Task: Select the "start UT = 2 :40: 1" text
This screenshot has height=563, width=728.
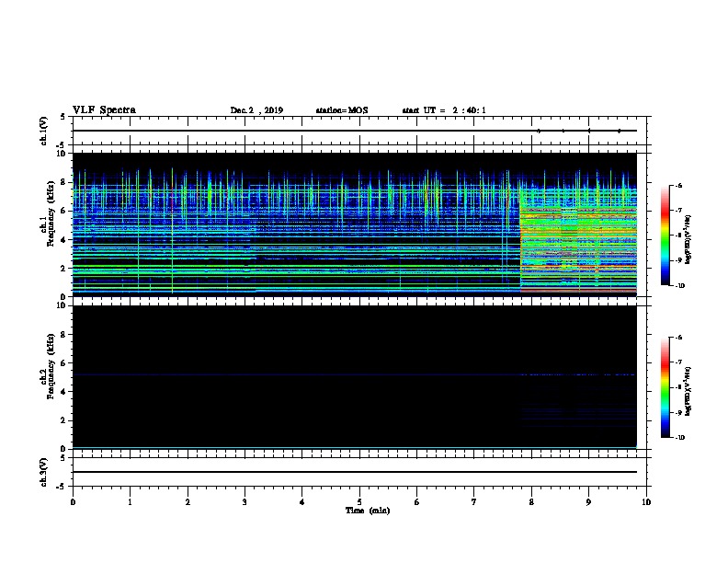Action: pos(444,110)
